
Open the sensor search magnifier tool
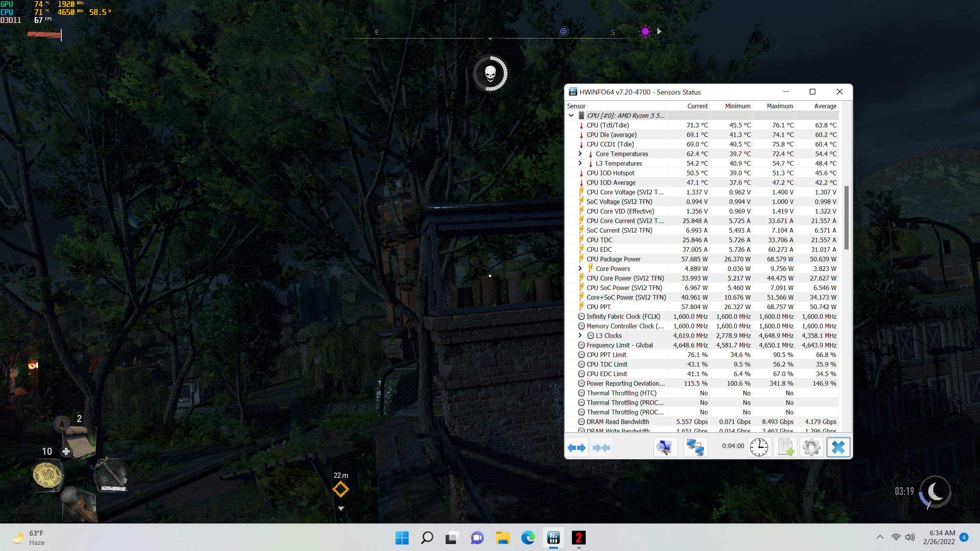tap(665, 447)
